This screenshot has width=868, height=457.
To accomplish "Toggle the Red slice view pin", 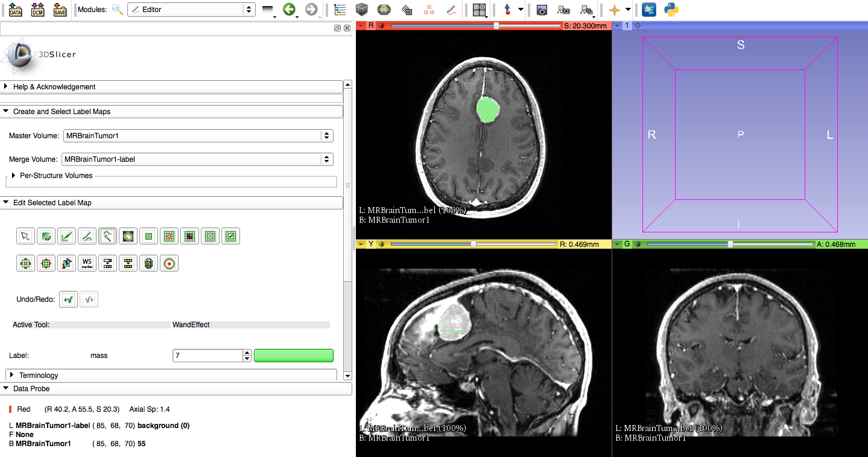I will tap(361, 26).
